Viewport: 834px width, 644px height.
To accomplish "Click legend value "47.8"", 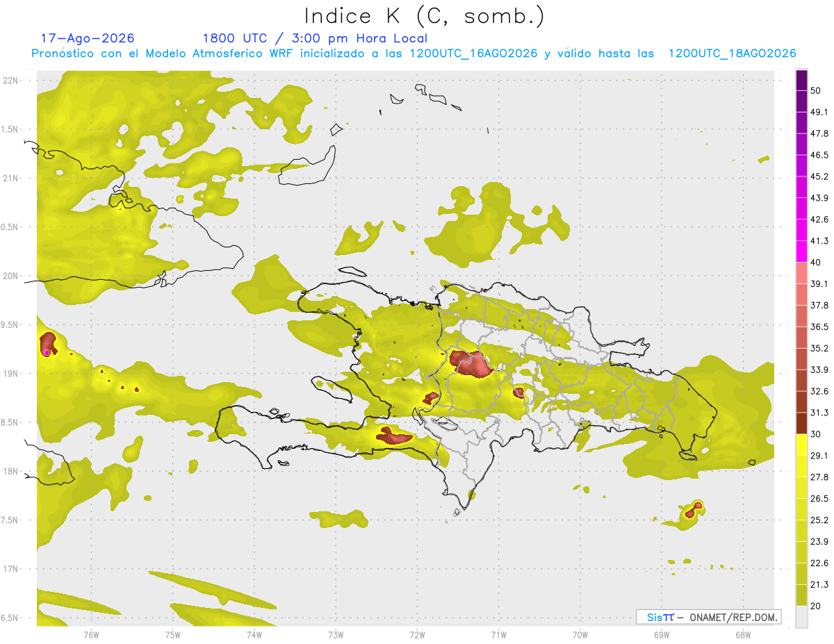I will pos(819,133).
